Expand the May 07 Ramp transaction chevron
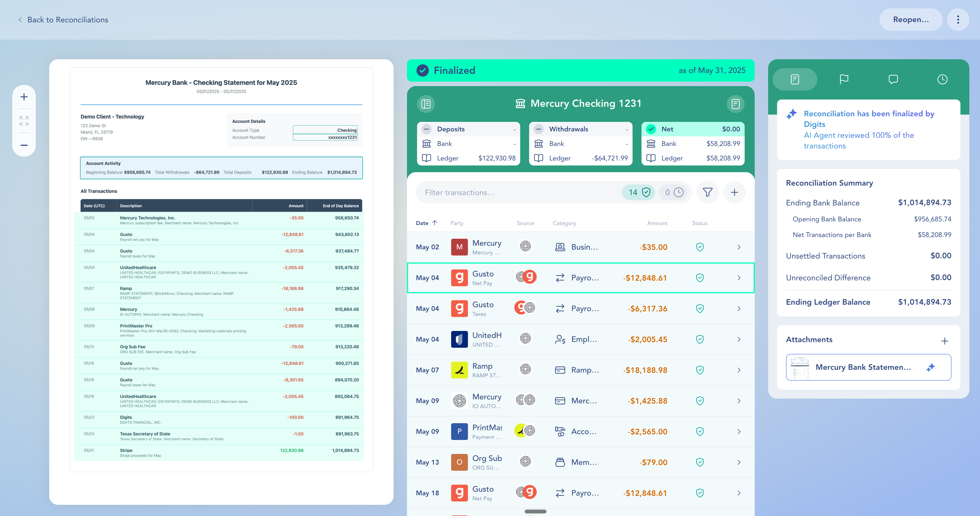 739,370
